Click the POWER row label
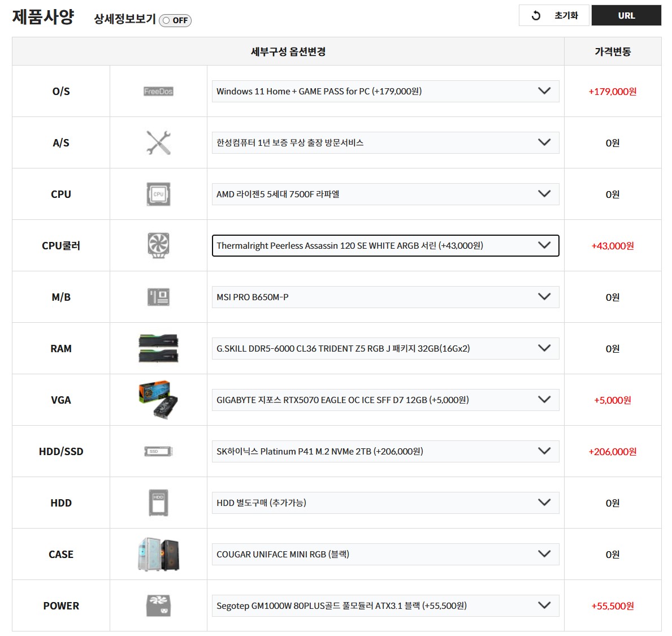The width and height of the screenshot is (672, 636). click(x=61, y=605)
